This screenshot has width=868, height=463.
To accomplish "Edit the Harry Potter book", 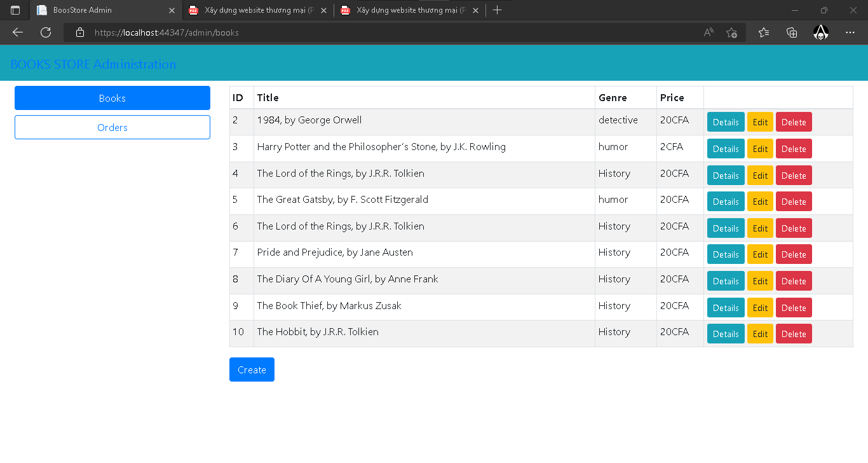I will coord(760,149).
